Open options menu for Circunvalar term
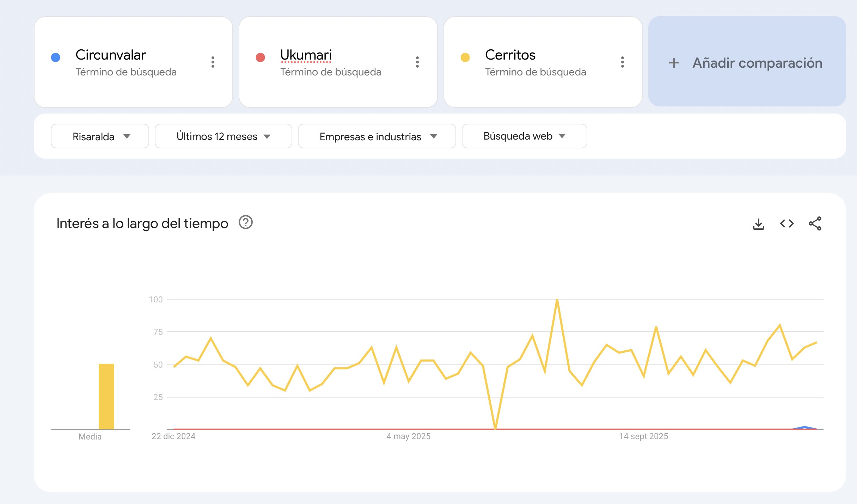Image resolution: width=857 pixels, height=504 pixels. pyautogui.click(x=213, y=62)
